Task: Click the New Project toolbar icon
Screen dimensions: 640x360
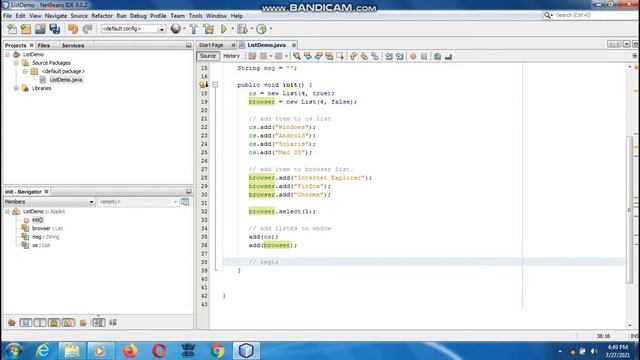Action: (26, 29)
